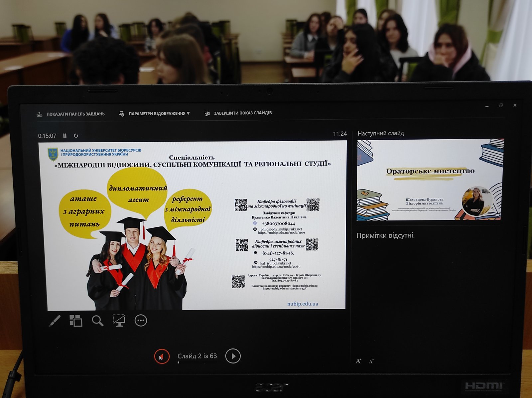Click the notes text 'Примітки відсутні.'
The image size is (532, 398).
386,236
